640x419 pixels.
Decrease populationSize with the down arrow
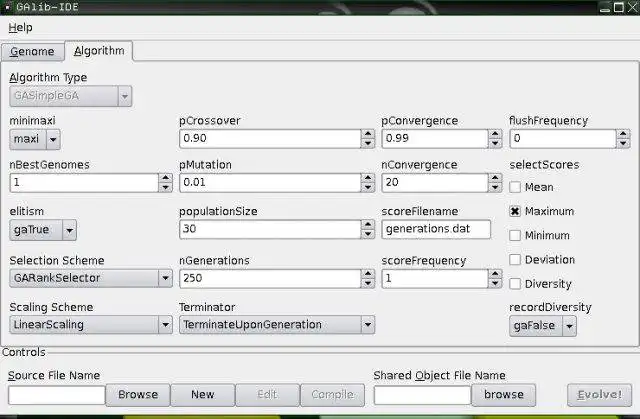click(x=368, y=234)
